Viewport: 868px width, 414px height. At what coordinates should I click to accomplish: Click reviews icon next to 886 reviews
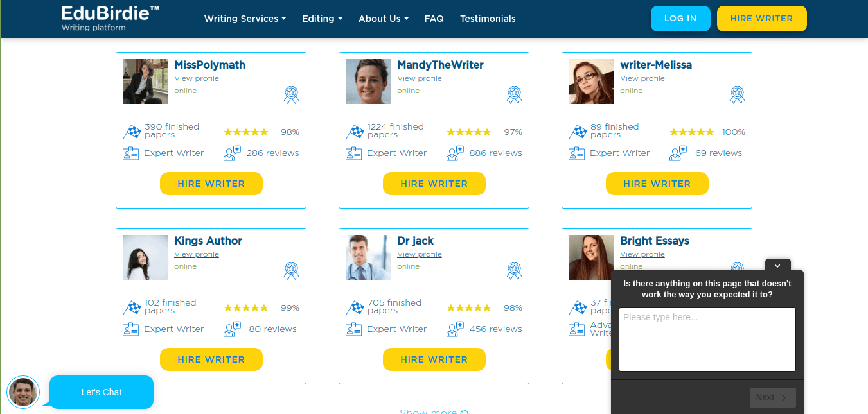point(455,153)
